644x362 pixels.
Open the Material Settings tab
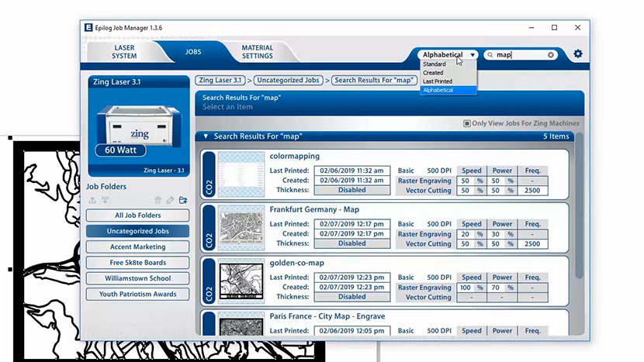point(257,52)
